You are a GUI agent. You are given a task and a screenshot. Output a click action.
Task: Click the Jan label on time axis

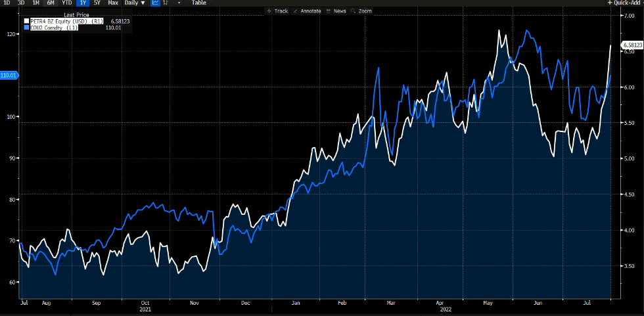tap(295, 303)
